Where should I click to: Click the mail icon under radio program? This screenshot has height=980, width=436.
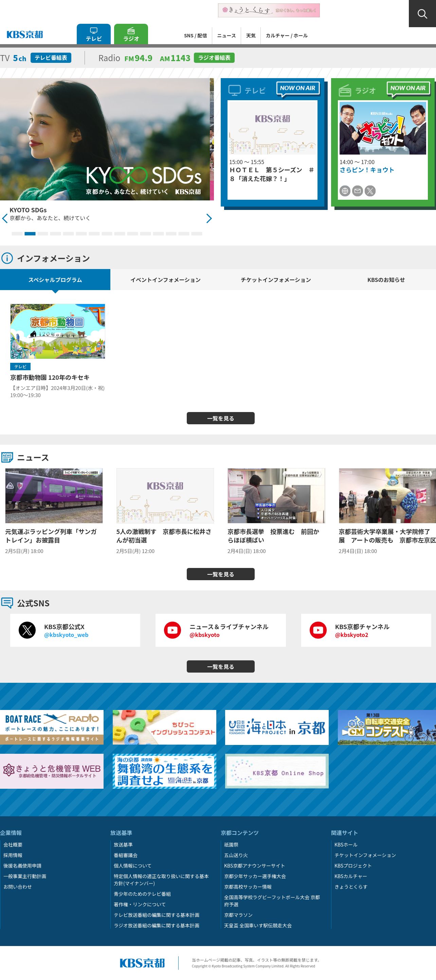tap(357, 191)
